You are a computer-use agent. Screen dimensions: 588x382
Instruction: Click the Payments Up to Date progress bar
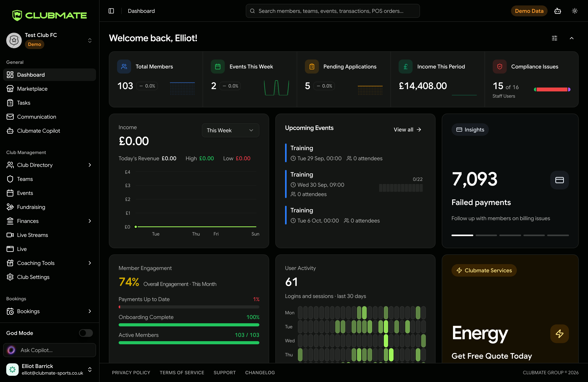[x=189, y=307]
